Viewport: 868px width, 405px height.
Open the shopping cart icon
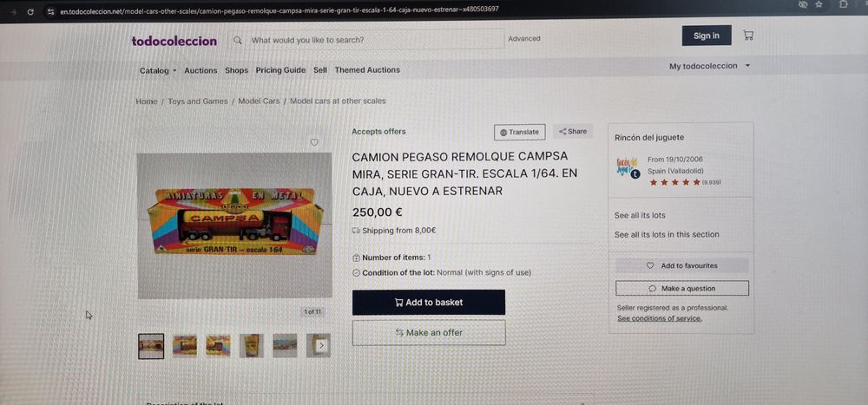[x=748, y=36]
